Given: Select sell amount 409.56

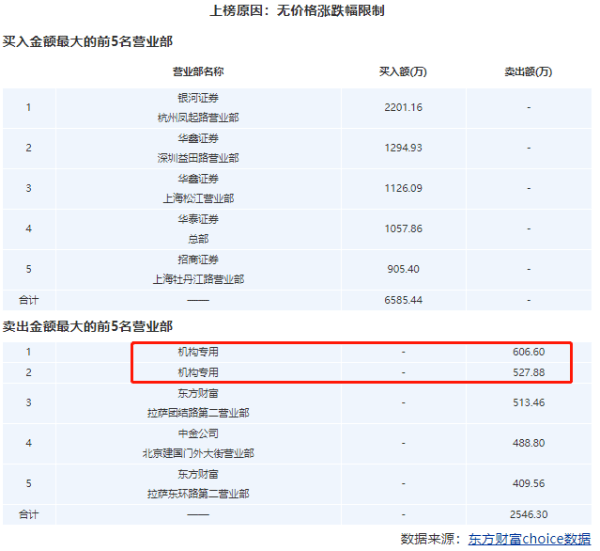Looking at the screenshot, I should pos(529,483).
